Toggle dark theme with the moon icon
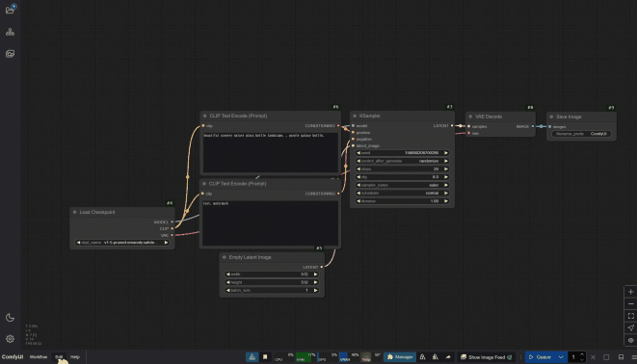This screenshot has height=364, width=637. pyautogui.click(x=11, y=318)
